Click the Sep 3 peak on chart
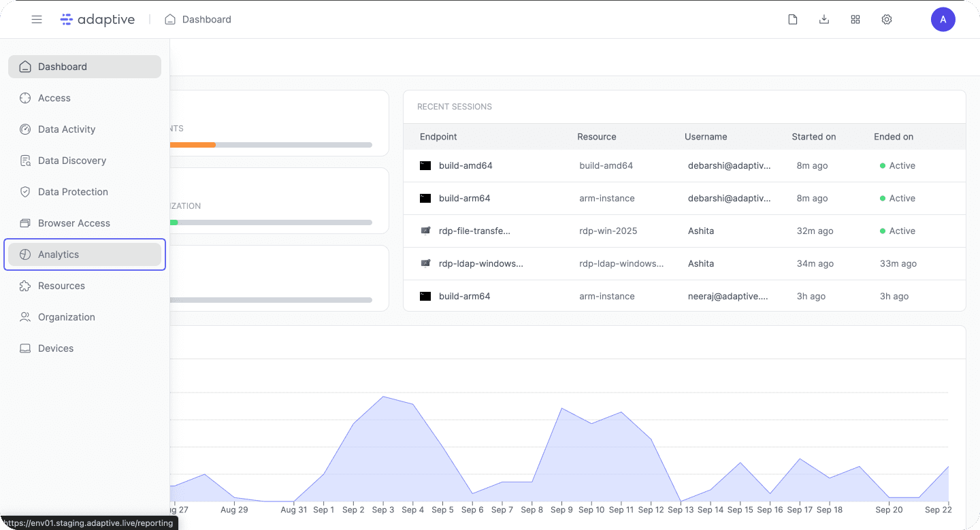 (384, 397)
